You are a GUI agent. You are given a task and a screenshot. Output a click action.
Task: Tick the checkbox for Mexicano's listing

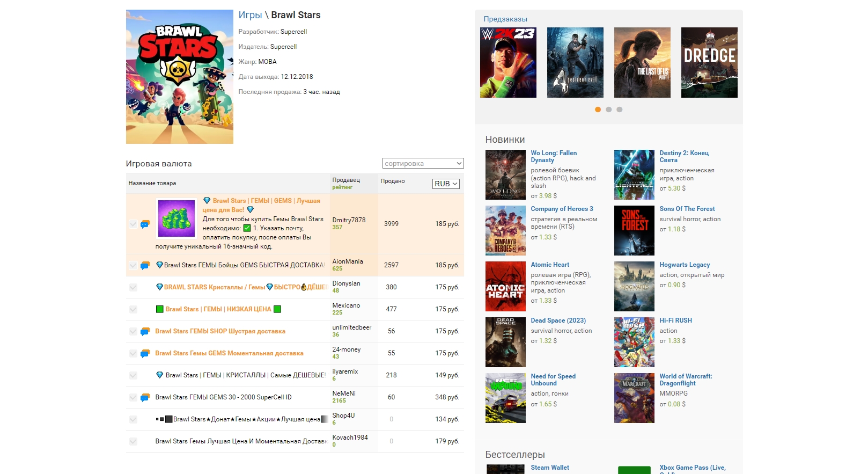pyautogui.click(x=134, y=310)
